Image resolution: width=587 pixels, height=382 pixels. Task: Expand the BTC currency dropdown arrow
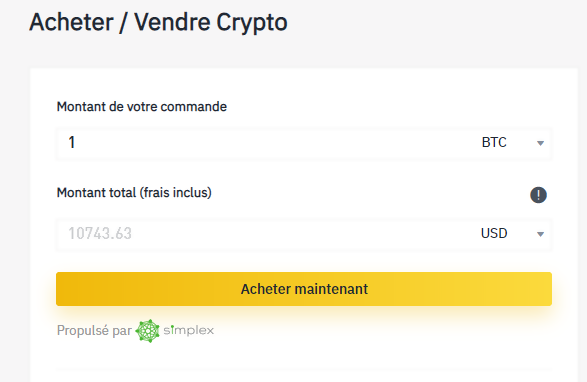point(540,143)
